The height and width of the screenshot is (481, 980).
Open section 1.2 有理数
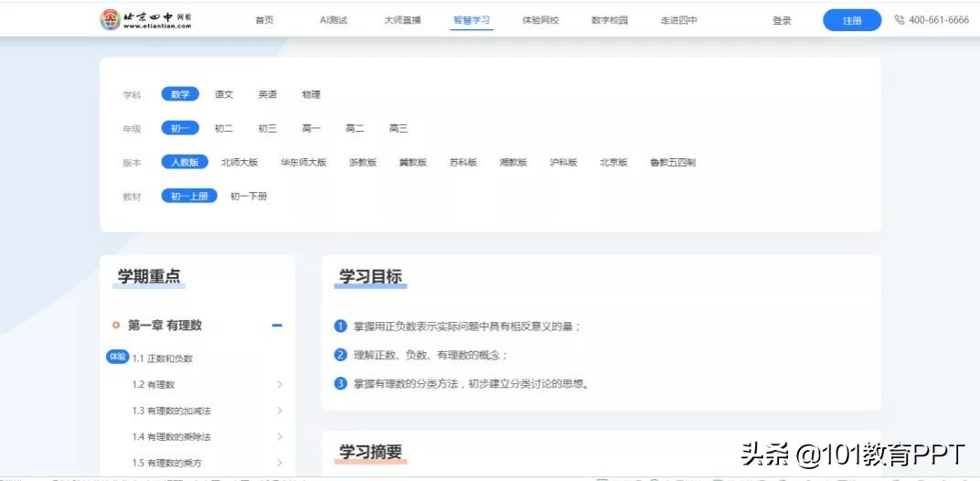[154, 385]
